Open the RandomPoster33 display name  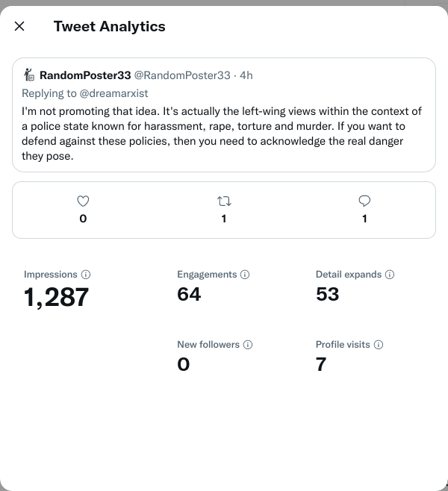(x=85, y=75)
